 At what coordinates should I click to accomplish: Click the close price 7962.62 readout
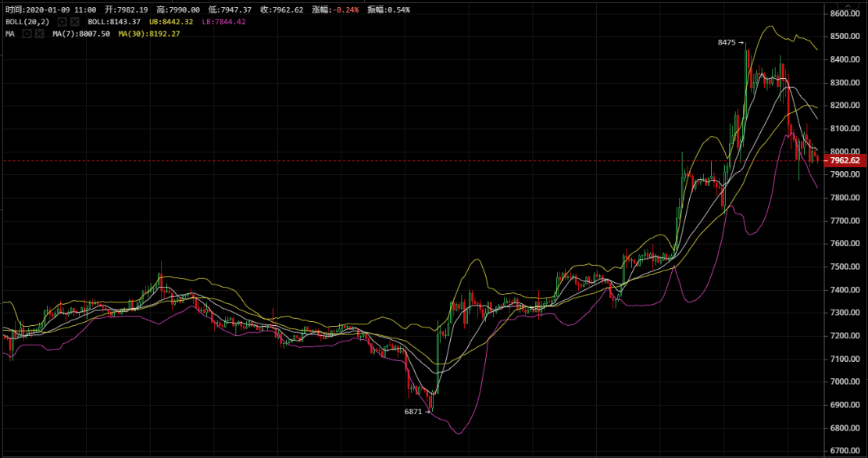pos(282,10)
